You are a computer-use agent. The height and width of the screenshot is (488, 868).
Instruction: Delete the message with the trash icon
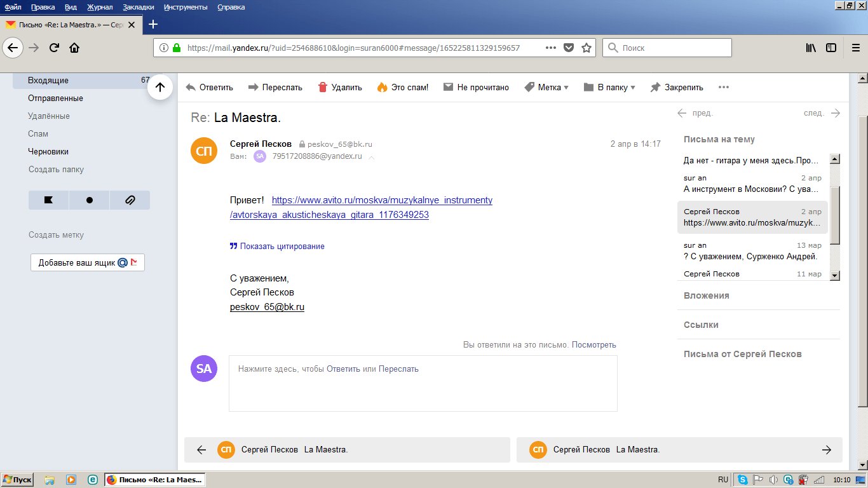point(323,87)
